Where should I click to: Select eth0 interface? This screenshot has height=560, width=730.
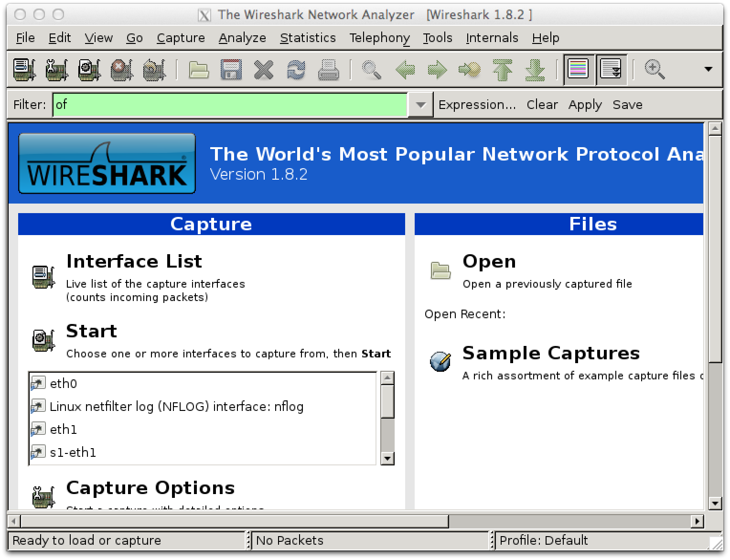tap(203, 384)
